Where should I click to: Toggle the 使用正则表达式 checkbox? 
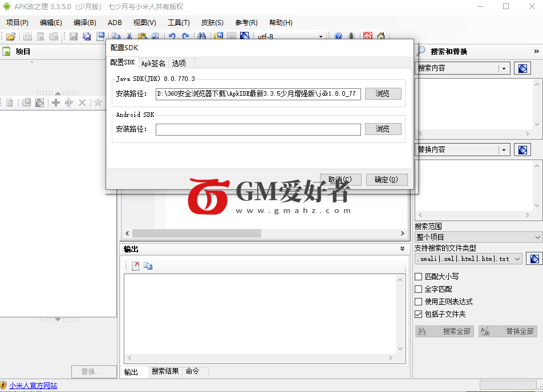419,302
